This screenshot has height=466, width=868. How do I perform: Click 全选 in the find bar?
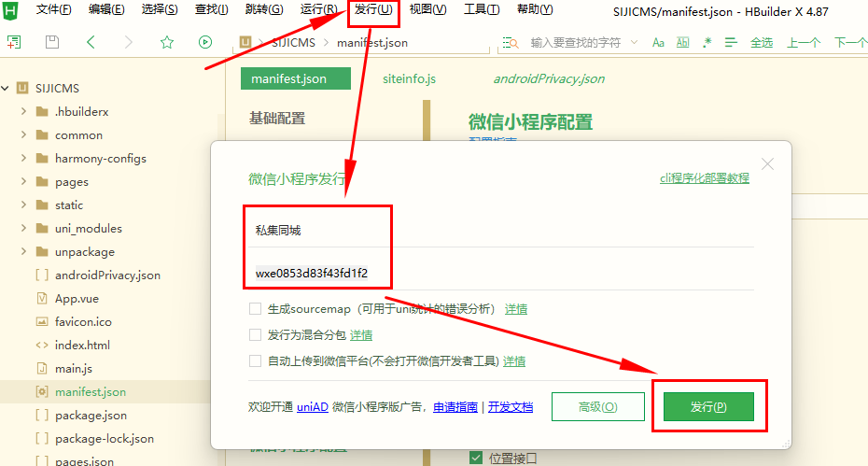coord(762,43)
